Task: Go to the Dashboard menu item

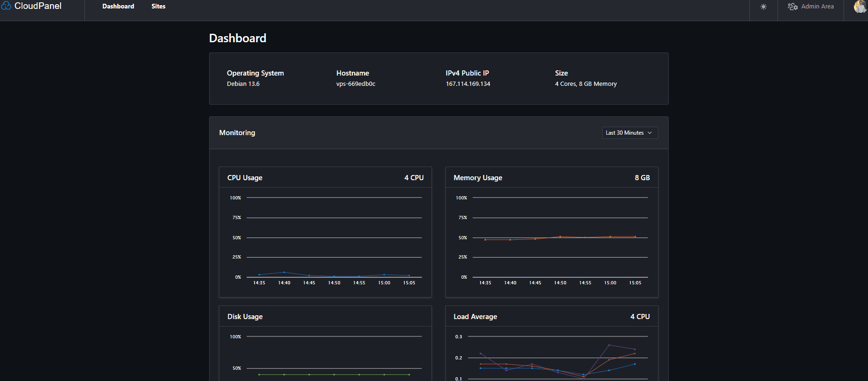Action: click(118, 6)
